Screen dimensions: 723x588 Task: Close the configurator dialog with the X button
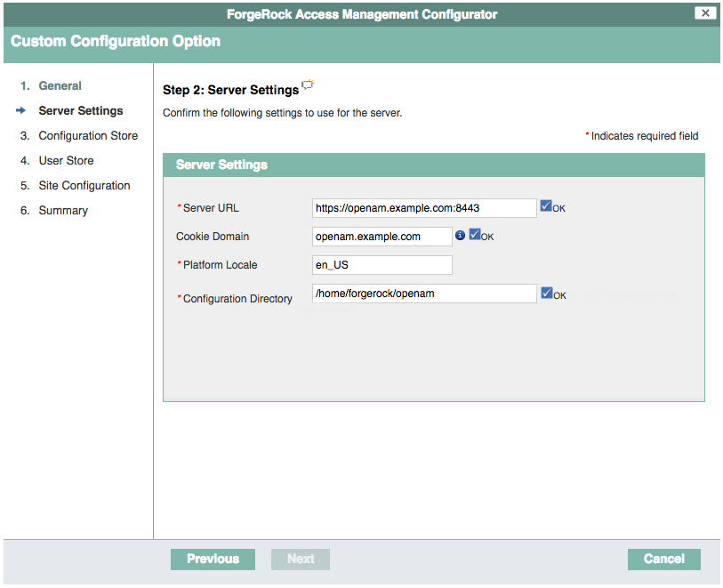click(705, 13)
